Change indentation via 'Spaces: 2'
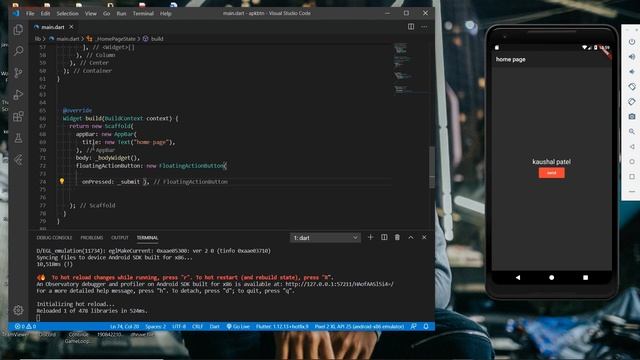640x360 pixels. (x=156, y=327)
